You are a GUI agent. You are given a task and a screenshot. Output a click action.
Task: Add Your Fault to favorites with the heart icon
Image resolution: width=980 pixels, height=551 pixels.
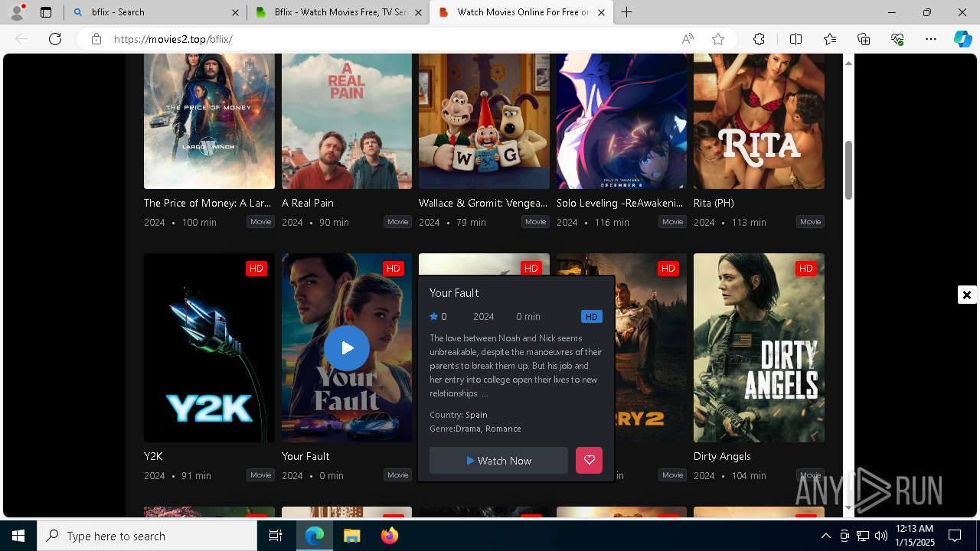click(589, 460)
